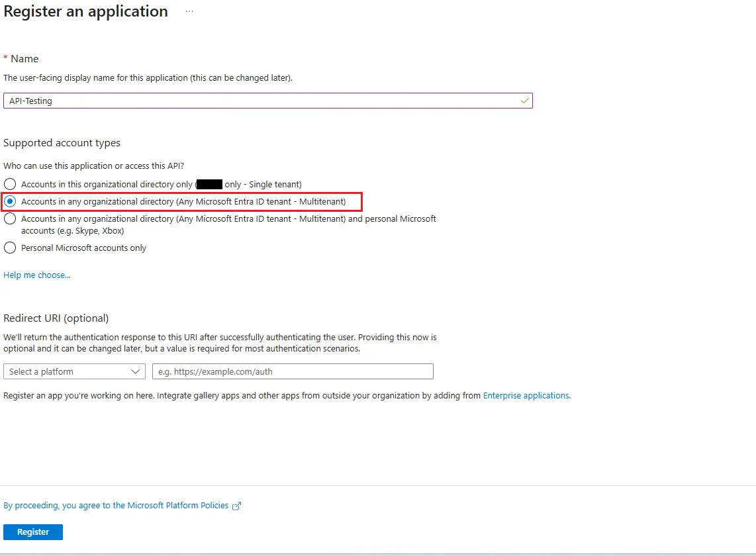Open the ellipsis menu beside the page title
This screenshot has height=556, width=756.
click(189, 12)
